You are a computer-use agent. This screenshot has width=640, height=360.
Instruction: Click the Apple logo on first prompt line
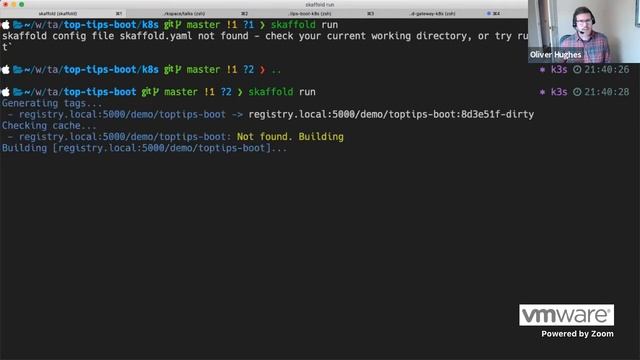(6, 25)
